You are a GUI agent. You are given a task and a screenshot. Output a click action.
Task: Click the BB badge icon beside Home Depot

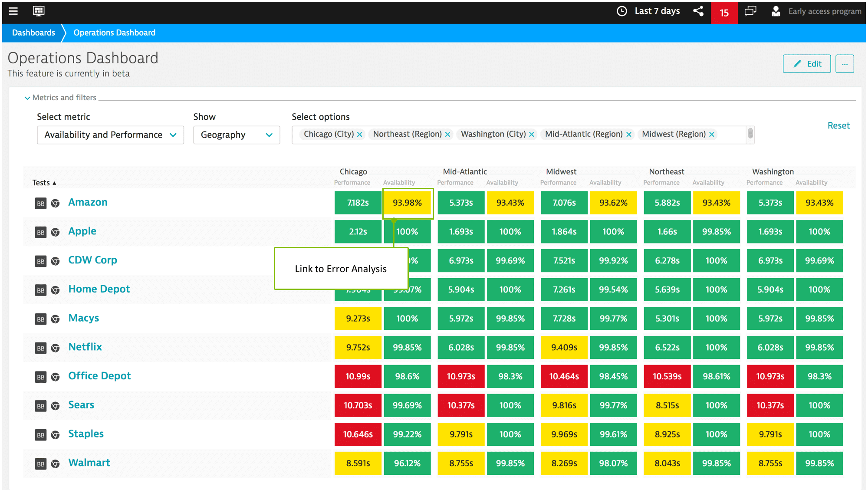coord(41,290)
